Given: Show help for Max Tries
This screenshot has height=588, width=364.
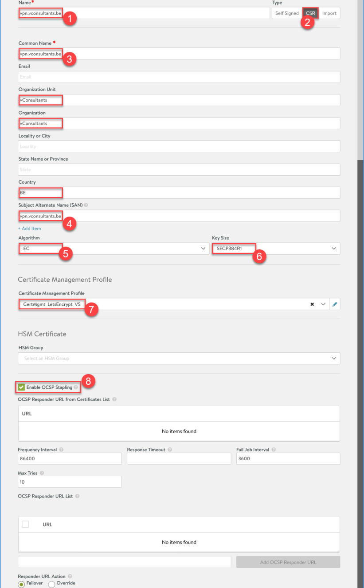Looking at the screenshot, I should click(43, 473).
